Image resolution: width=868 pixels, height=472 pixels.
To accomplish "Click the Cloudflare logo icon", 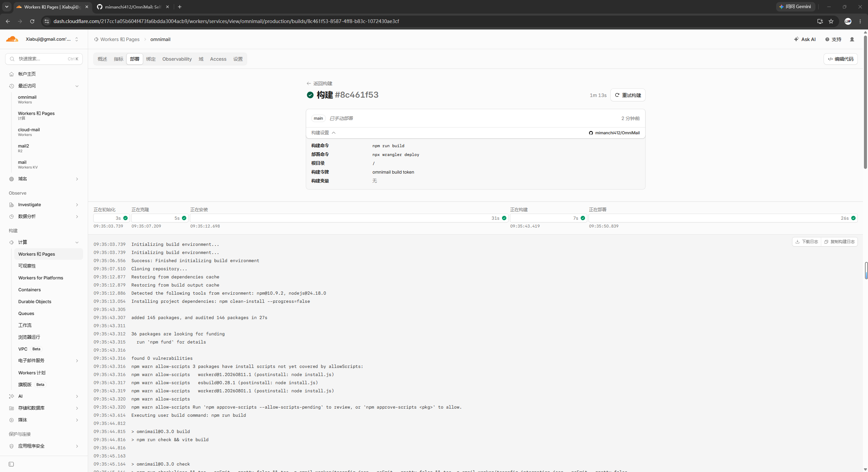I will coord(12,39).
